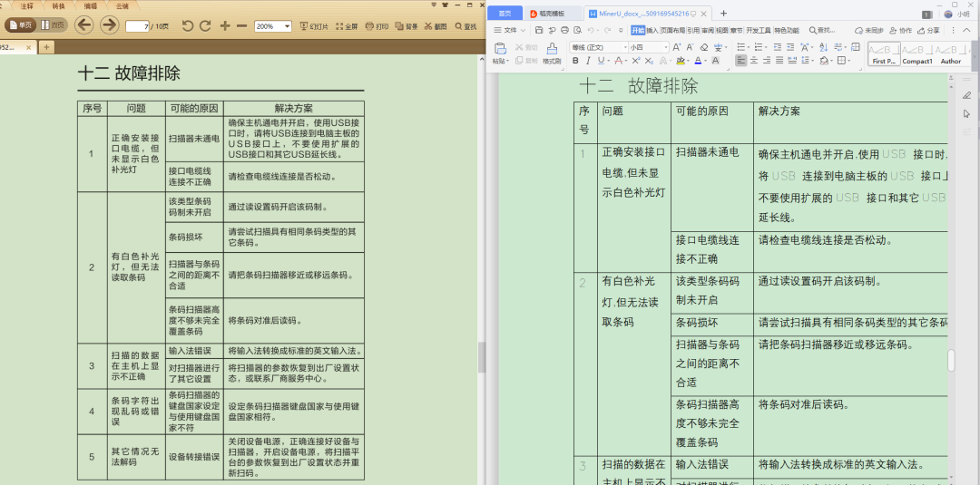Zoom out with the minus icon
This screenshot has height=485, width=980.
(x=242, y=26)
